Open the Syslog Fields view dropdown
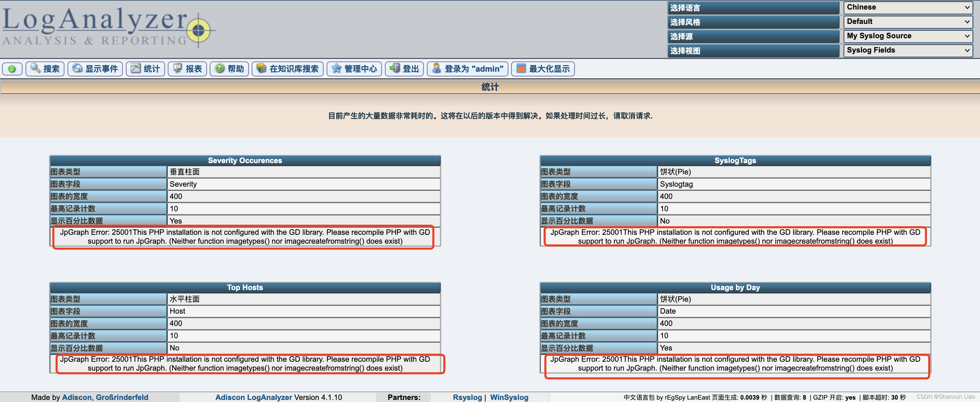 click(908, 50)
